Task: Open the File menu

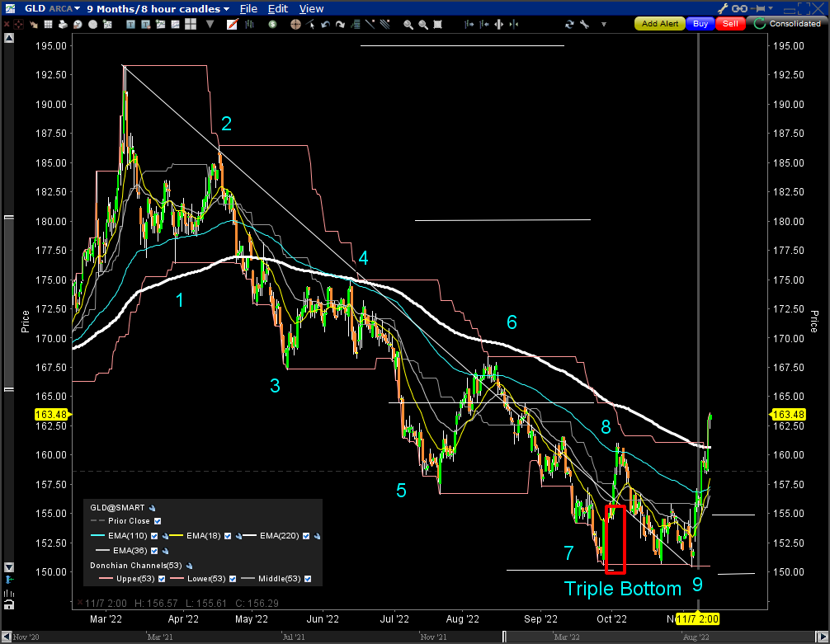Action: [x=248, y=8]
